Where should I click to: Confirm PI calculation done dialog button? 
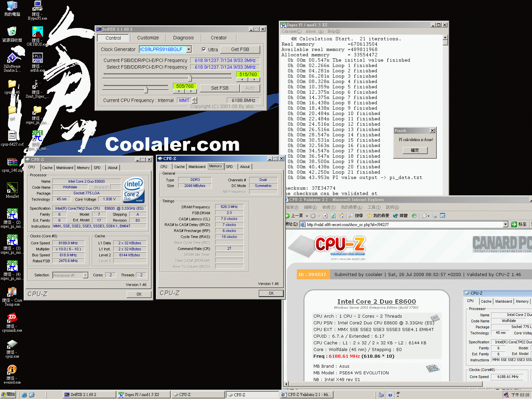pyautogui.click(x=415, y=150)
